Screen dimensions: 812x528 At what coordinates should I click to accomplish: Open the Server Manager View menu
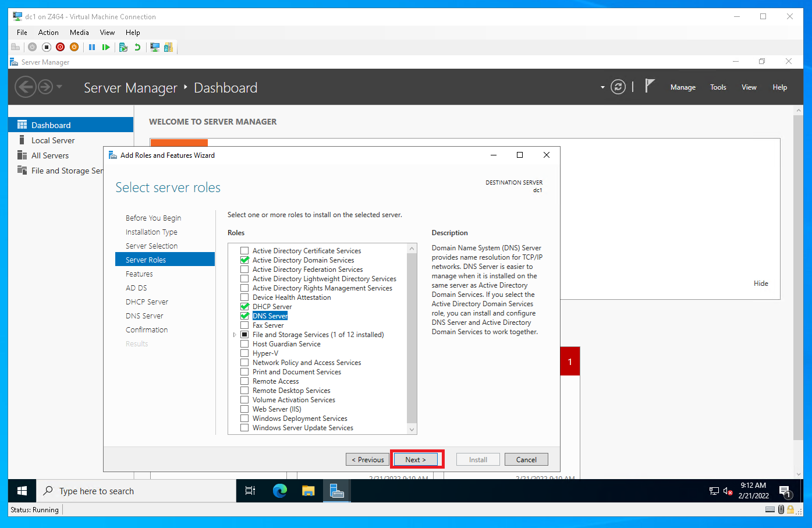coord(749,87)
